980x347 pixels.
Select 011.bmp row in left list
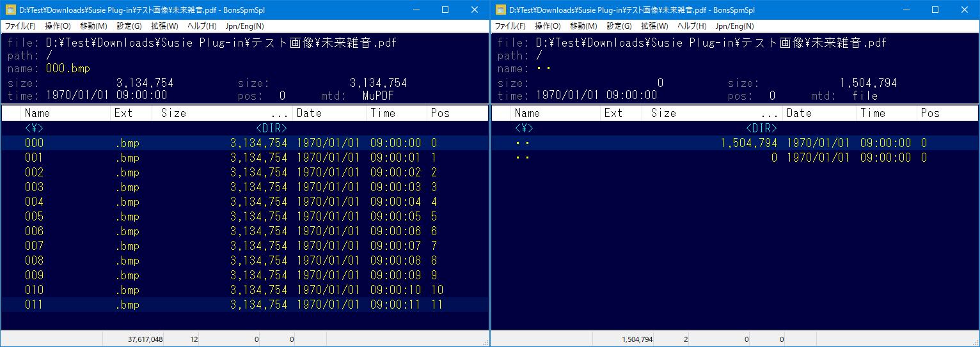(x=35, y=305)
